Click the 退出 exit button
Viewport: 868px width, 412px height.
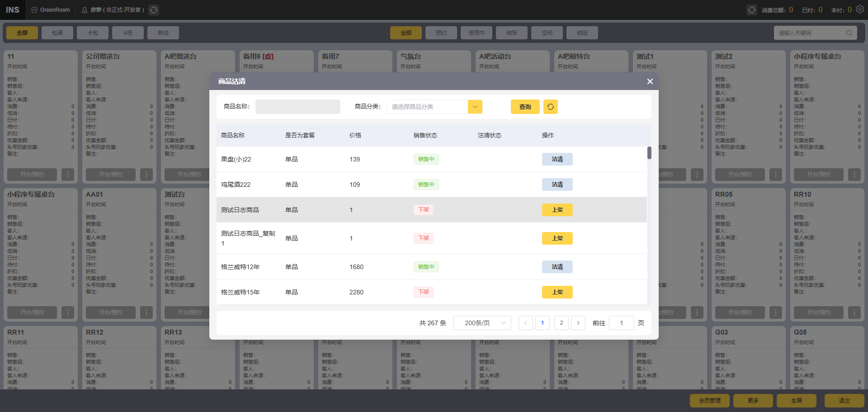tap(844, 401)
